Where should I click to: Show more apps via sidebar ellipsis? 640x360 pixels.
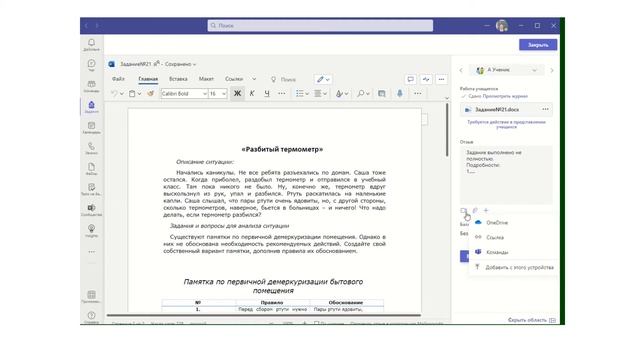91,252
